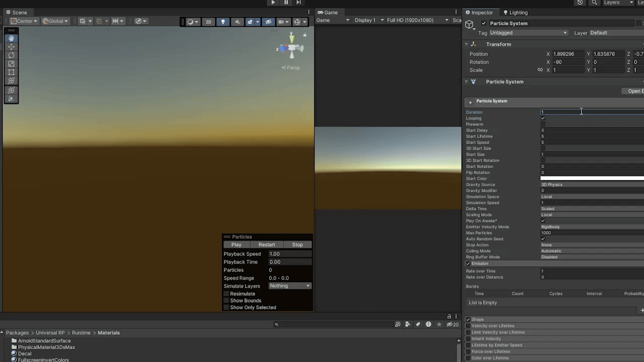Image resolution: width=644 pixels, height=362 pixels.
Task: Click the Playback Speed input field
Action: [290, 254]
